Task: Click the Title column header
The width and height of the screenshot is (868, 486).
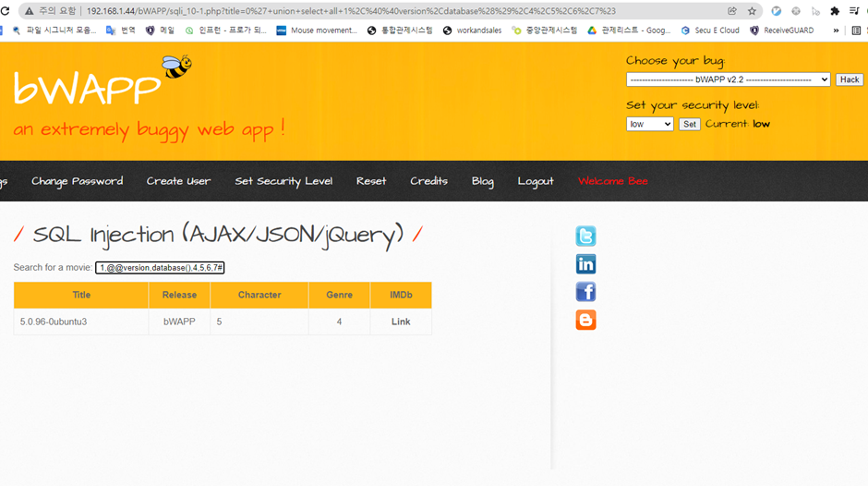Action: tap(81, 295)
